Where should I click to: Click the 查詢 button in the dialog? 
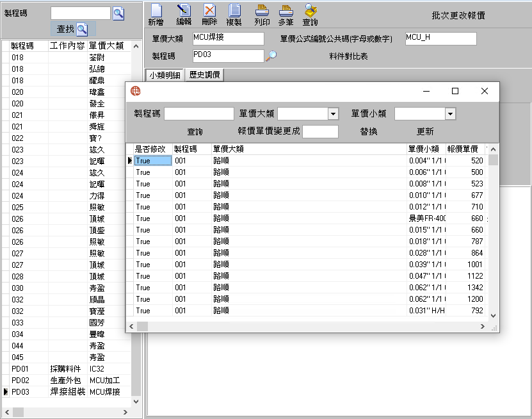(x=195, y=131)
